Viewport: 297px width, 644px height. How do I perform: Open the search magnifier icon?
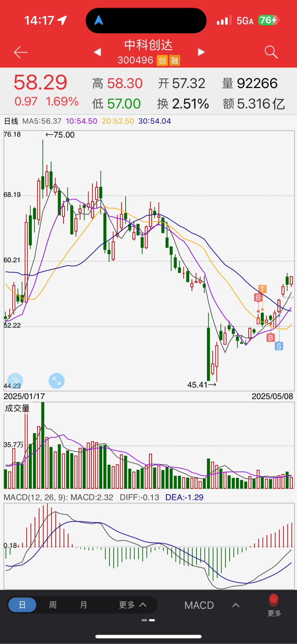tap(271, 52)
